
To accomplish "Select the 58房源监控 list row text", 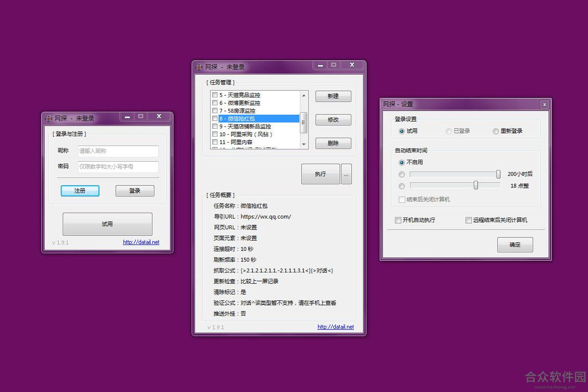I will 237,111.
